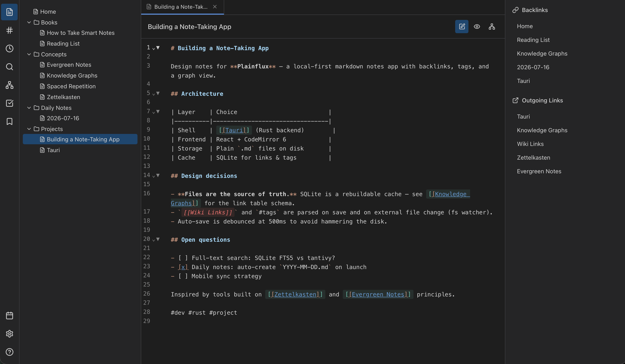
Task: Open Zettelkasten outgoing link
Action: click(x=534, y=158)
